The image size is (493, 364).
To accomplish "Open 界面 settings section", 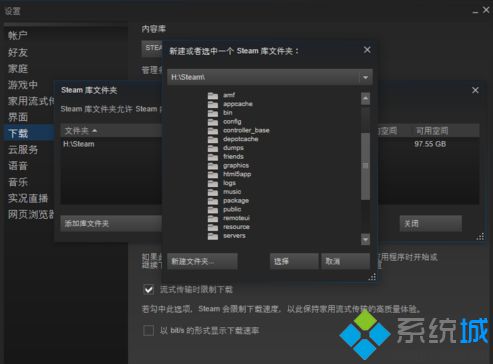I will 18,117.
